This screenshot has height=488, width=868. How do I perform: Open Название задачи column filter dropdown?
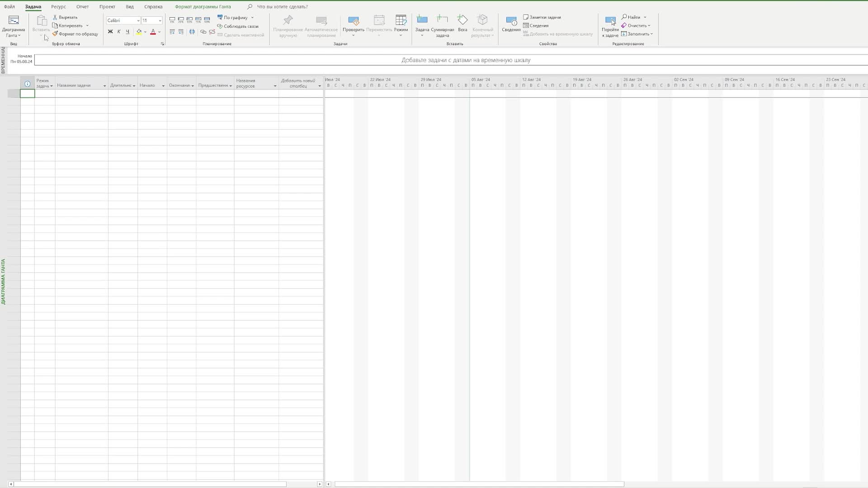[x=104, y=86]
